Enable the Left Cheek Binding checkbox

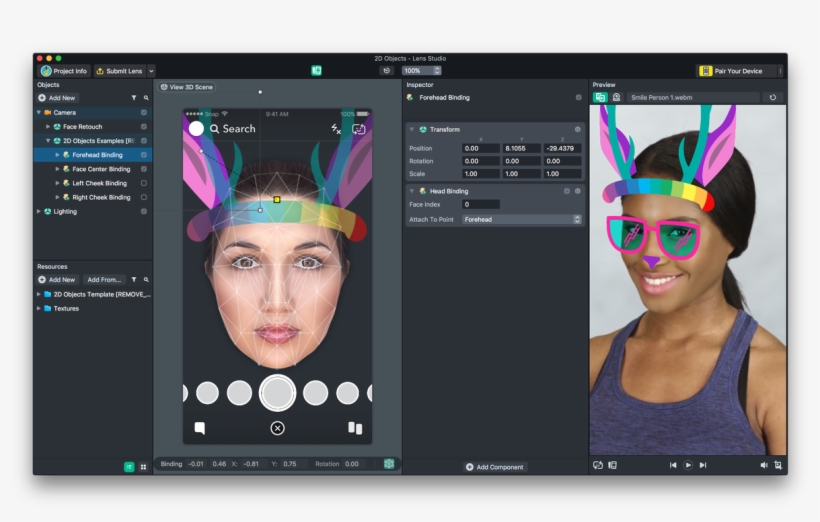tap(144, 183)
